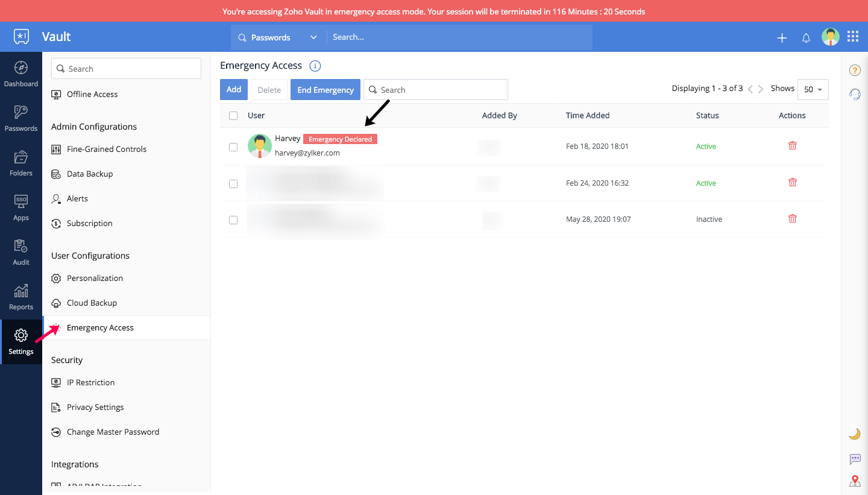Open the Shows 50 per page dropdown
The height and width of the screenshot is (495, 868).
[813, 89]
